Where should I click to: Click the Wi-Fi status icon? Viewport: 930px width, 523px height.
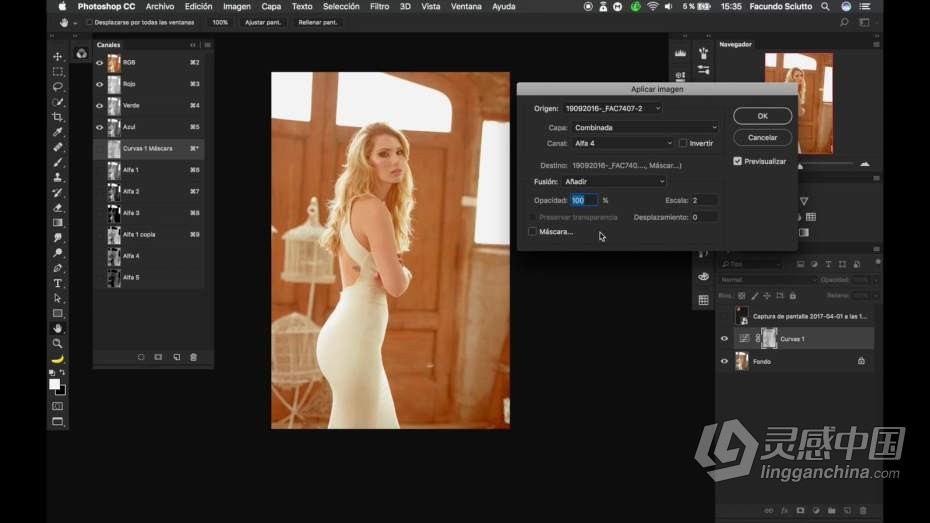click(x=652, y=7)
